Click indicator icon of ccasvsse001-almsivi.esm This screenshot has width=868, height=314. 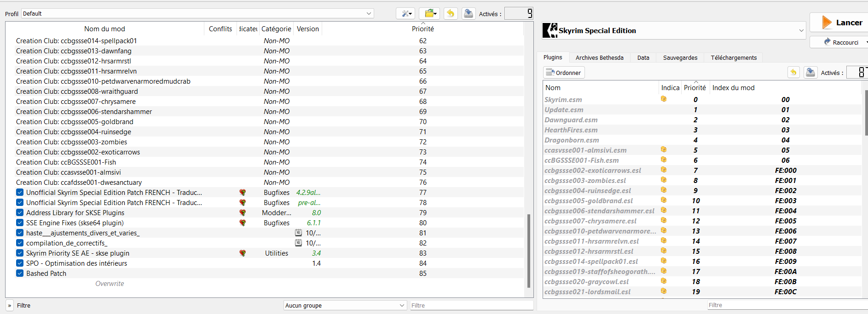pyautogui.click(x=664, y=149)
